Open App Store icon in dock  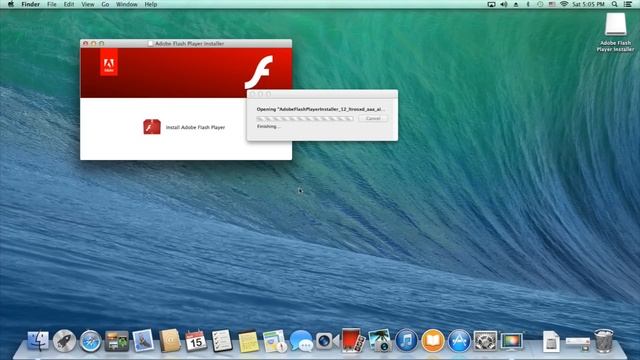(x=459, y=340)
